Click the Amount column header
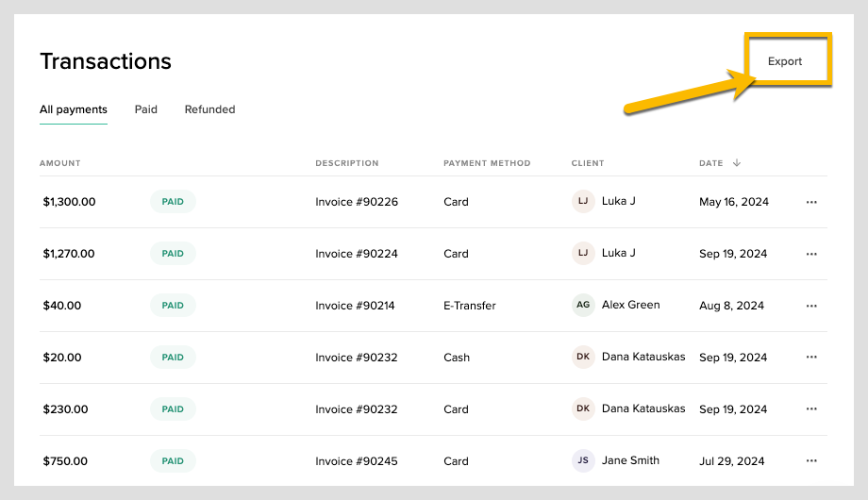868x500 pixels. [59, 163]
